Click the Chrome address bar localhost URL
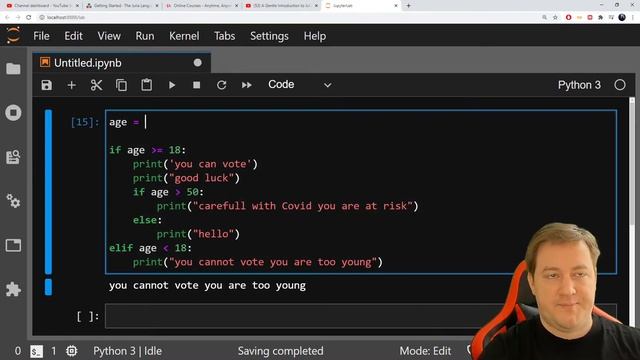 point(66,17)
